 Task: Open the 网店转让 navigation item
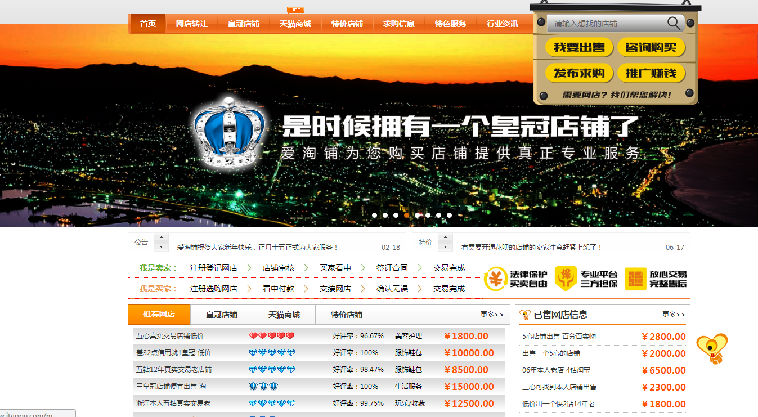[191, 23]
